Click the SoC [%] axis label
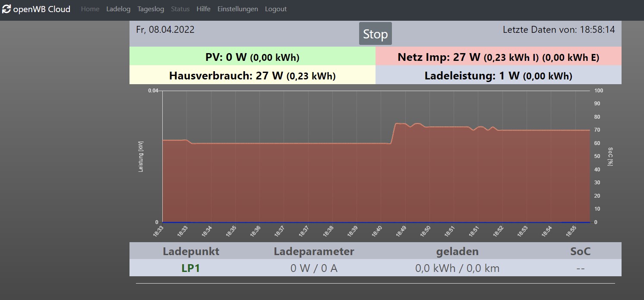This screenshot has width=644, height=300. pyautogui.click(x=610, y=156)
